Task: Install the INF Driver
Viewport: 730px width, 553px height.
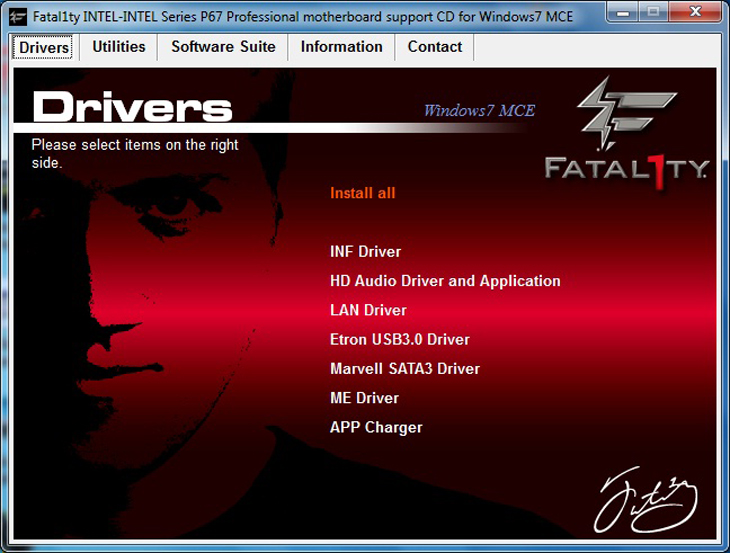Action: [365, 252]
